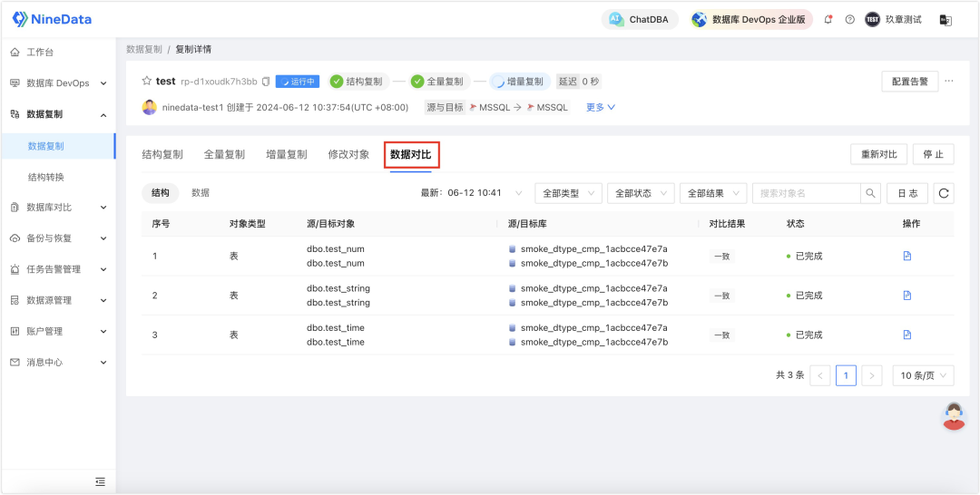Screen dimensions: 980x495
Task: Click the 全量复制 progress step
Action: click(x=439, y=82)
